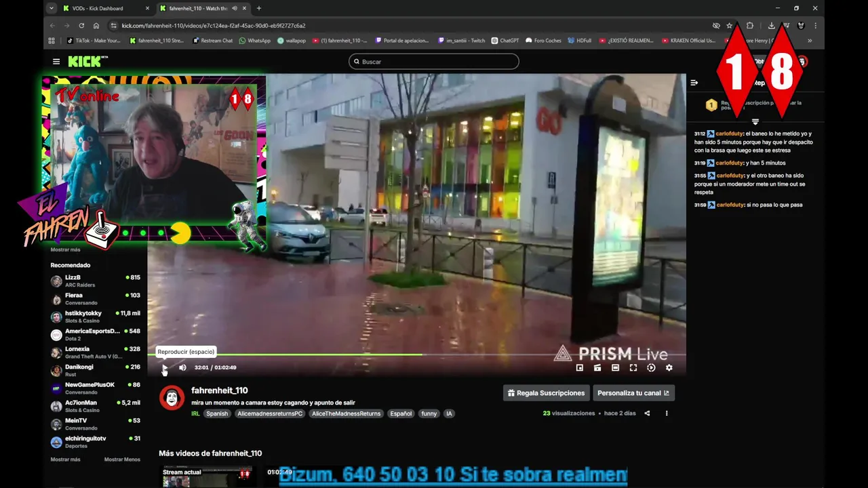Open the video player settings gear
This screenshot has height=488, width=868.
[x=669, y=368]
